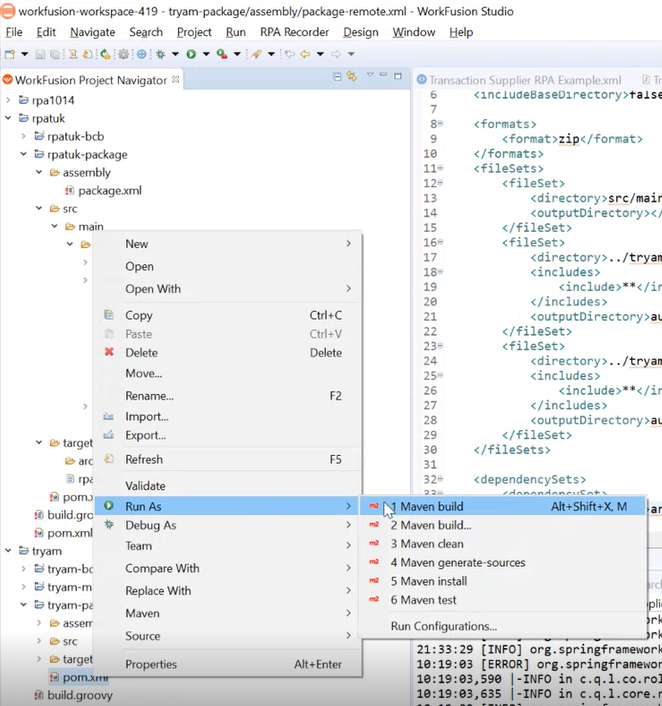Click 6 Maven test option
Viewport: 662px width, 706px height.
(x=503, y=600)
